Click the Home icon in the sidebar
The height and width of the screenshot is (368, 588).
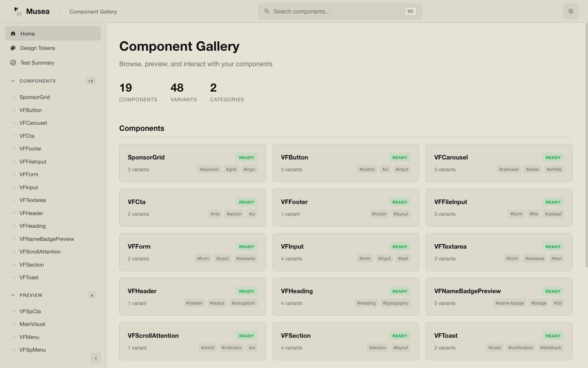pos(13,34)
